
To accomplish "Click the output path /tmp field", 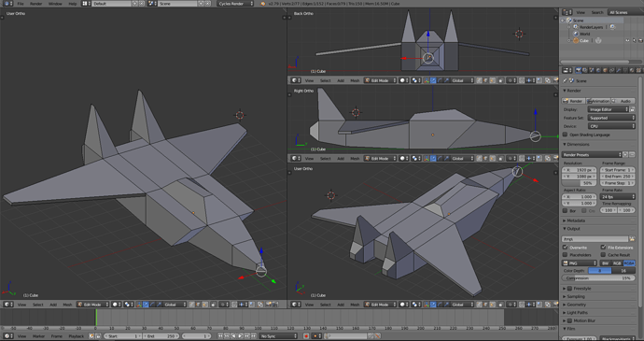I will (x=595, y=239).
